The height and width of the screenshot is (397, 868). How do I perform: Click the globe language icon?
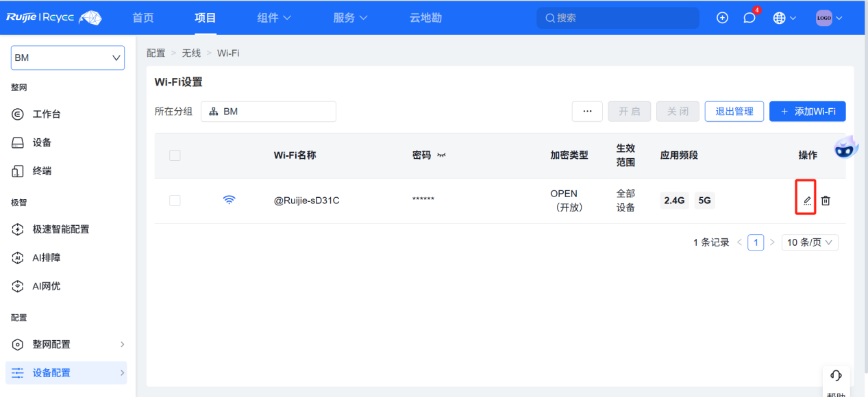point(780,18)
